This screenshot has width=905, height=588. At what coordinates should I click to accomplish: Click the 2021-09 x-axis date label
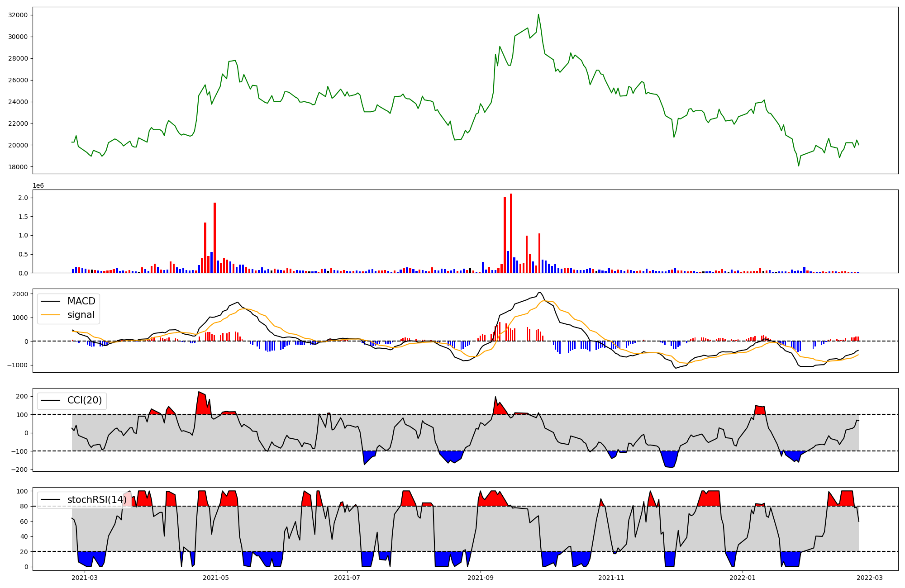(x=481, y=578)
